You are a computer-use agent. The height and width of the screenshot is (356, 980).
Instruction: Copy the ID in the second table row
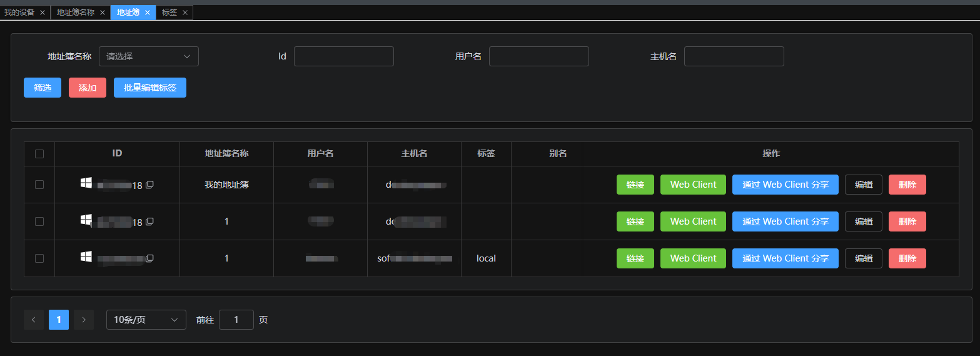coord(149,222)
